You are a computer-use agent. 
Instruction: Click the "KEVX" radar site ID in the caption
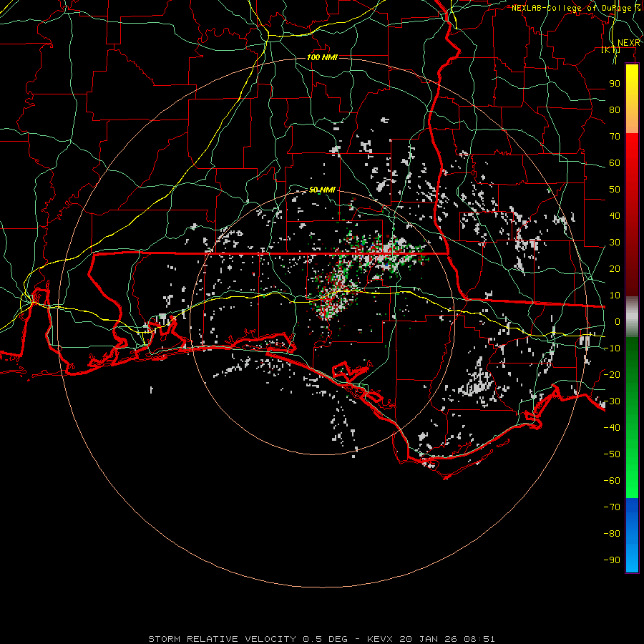pyautogui.click(x=380, y=639)
